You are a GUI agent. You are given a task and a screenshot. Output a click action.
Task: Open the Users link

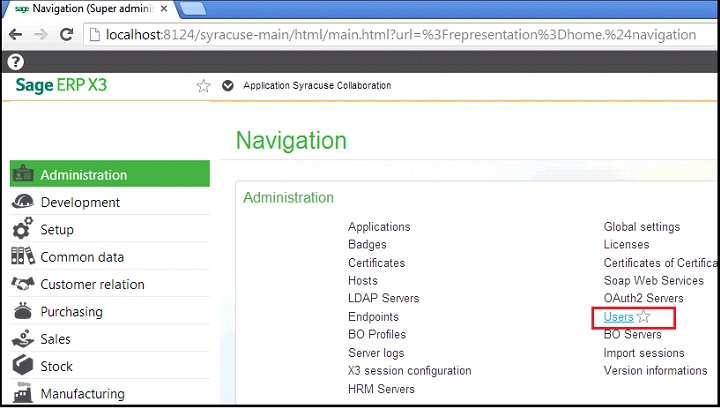coord(619,317)
